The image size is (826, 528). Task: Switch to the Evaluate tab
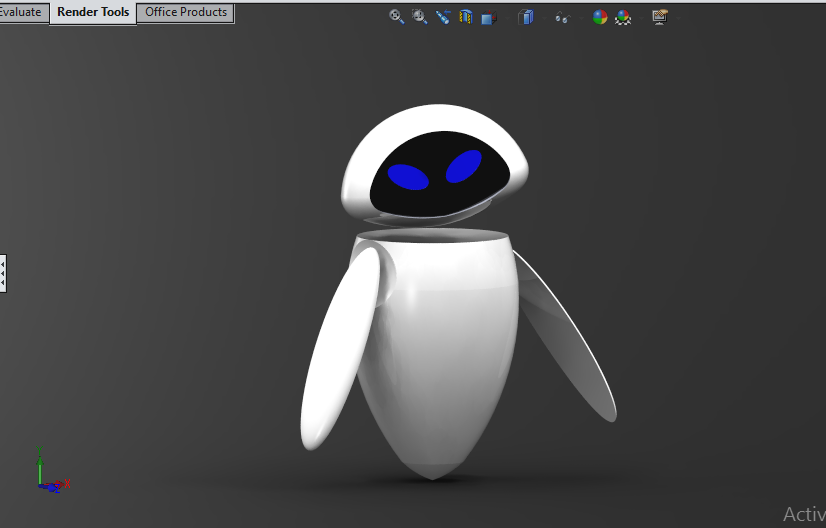coord(21,12)
